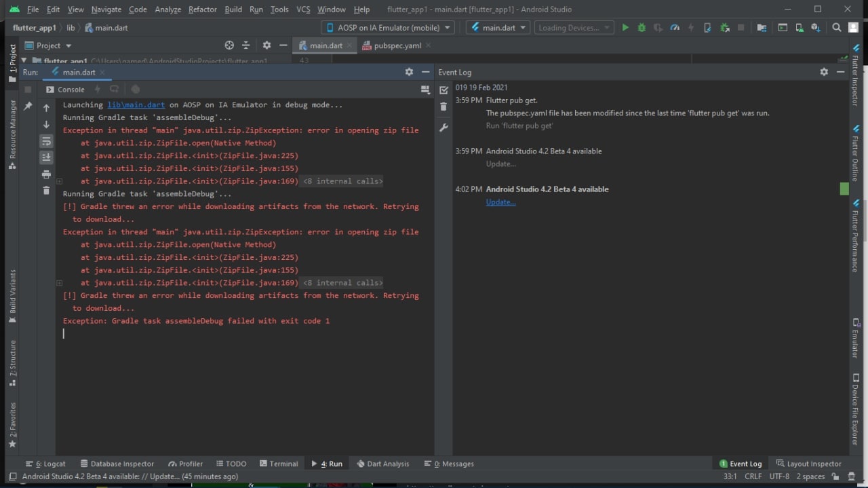Close the main.dart Run tab
Image resolution: width=868 pixels, height=488 pixels.
pyautogui.click(x=102, y=73)
